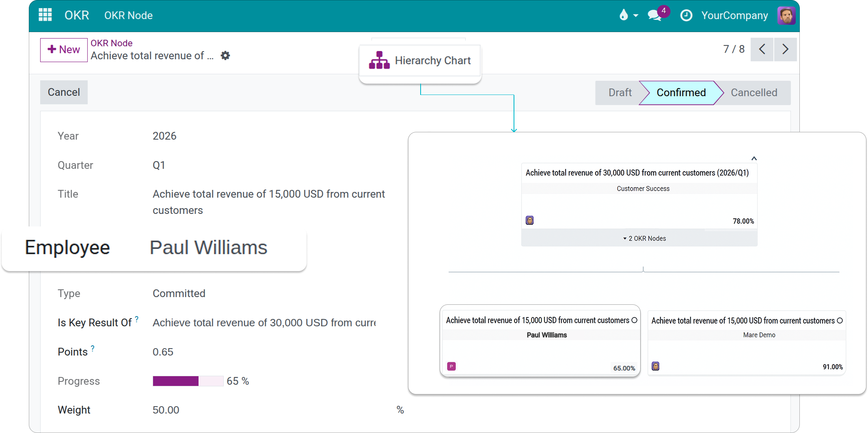Click the up chevron above parent node
Screen dimensions: 868x433
pyautogui.click(x=754, y=159)
